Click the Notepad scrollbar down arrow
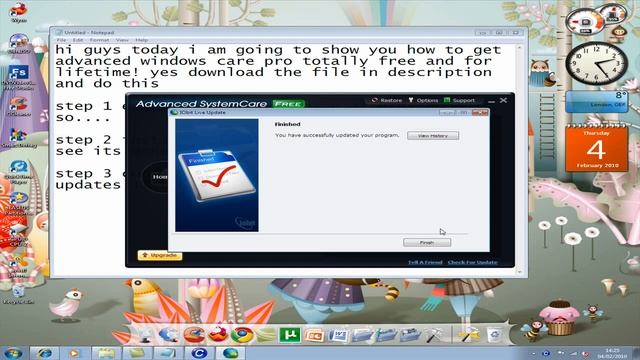This screenshot has width=640, height=360. pyautogui.click(x=519, y=271)
